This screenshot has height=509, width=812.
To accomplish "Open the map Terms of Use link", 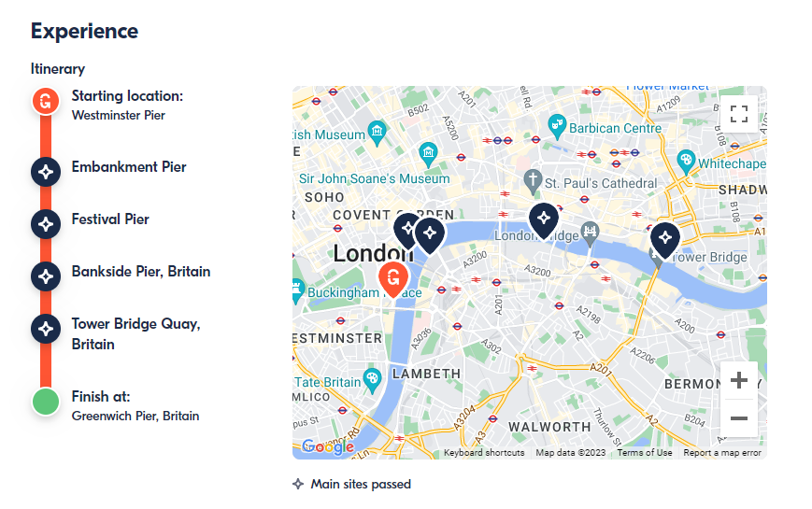I will point(644,453).
